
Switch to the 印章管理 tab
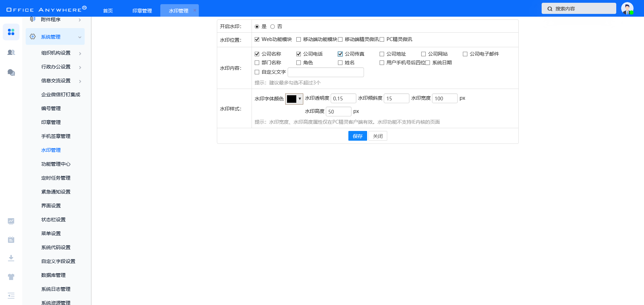(142, 11)
